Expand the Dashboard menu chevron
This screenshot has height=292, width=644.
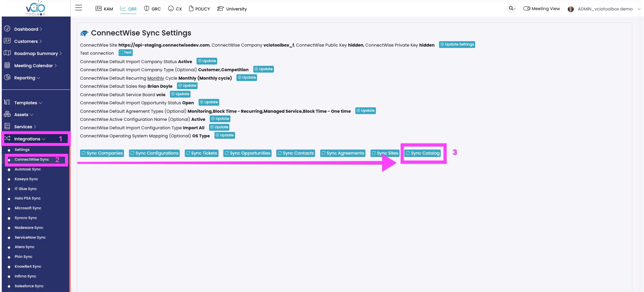(x=41, y=29)
